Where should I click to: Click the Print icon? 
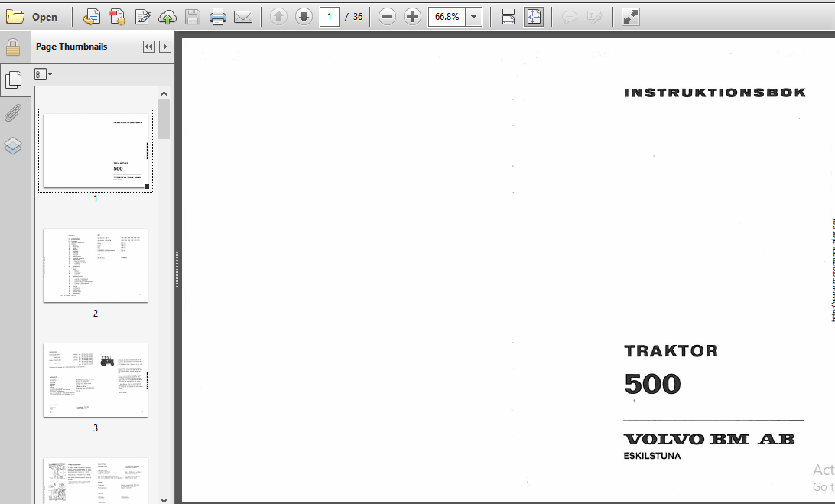(218, 17)
